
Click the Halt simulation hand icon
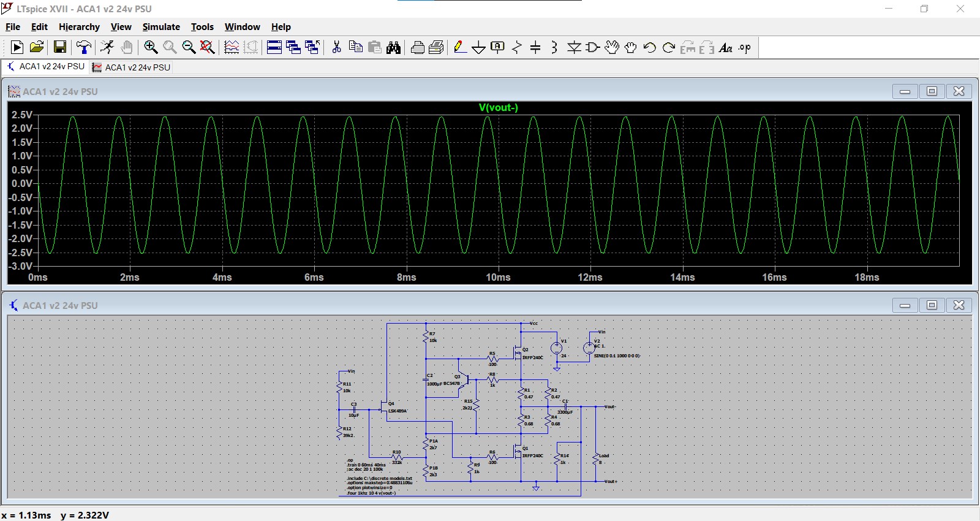(x=127, y=47)
